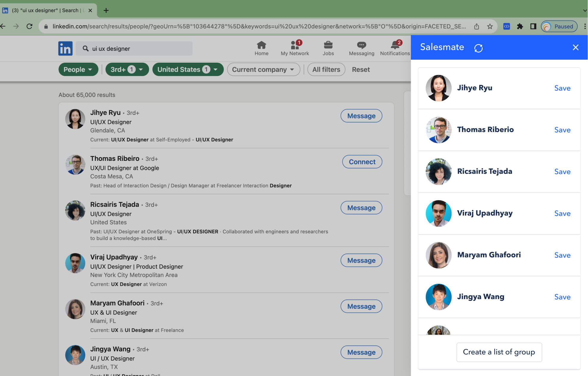Save Jingya Wang in Salesmate
Screen dimensions: 588x376
pos(562,297)
